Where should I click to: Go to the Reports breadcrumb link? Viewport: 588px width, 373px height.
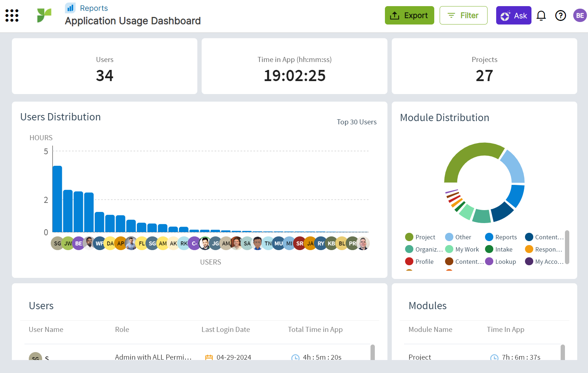[x=94, y=8]
